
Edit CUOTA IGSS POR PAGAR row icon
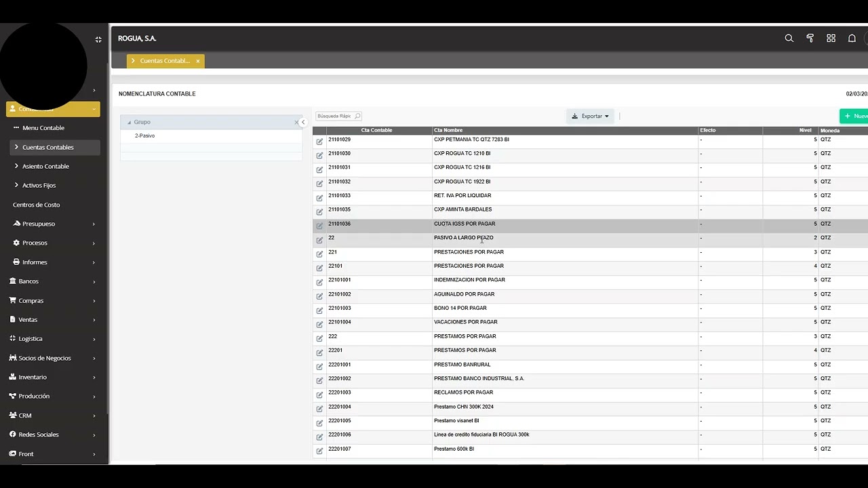tap(319, 226)
